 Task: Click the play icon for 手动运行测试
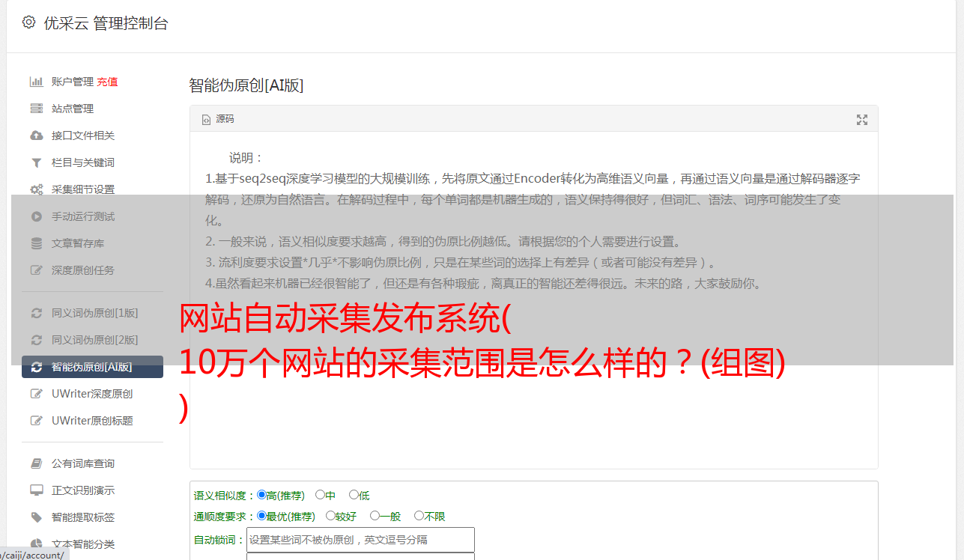click(36, 216)
